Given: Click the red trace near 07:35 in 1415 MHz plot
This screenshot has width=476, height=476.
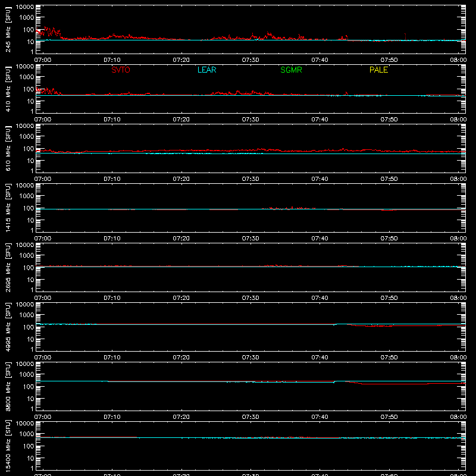Looking at the screenshot, I should (289, 208).
